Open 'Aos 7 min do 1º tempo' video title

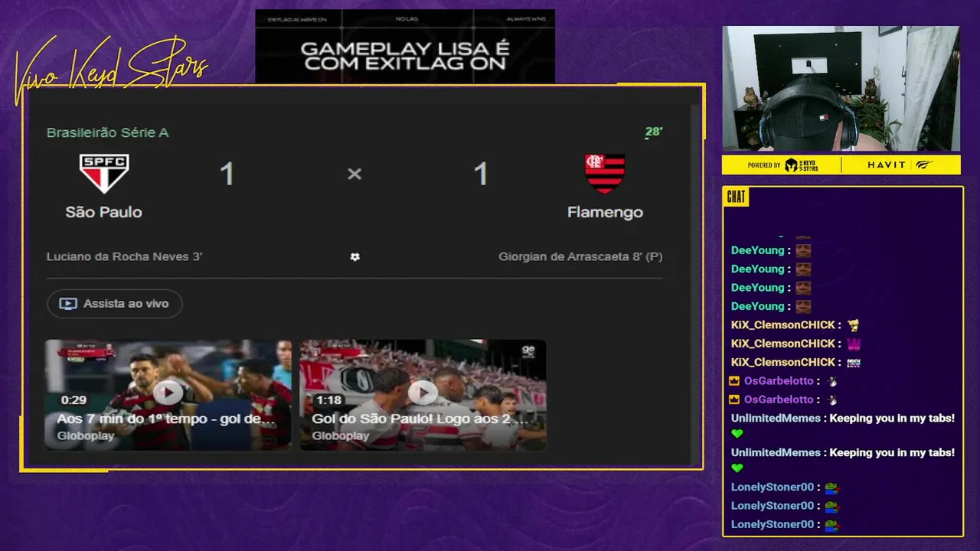point(165,419)
